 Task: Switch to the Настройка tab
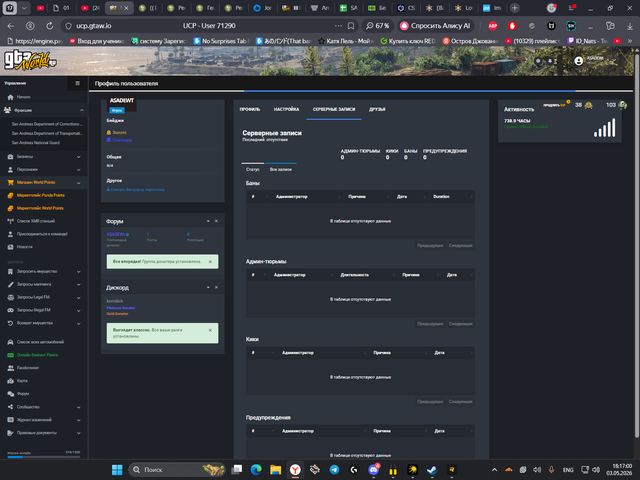pos(286,109)
